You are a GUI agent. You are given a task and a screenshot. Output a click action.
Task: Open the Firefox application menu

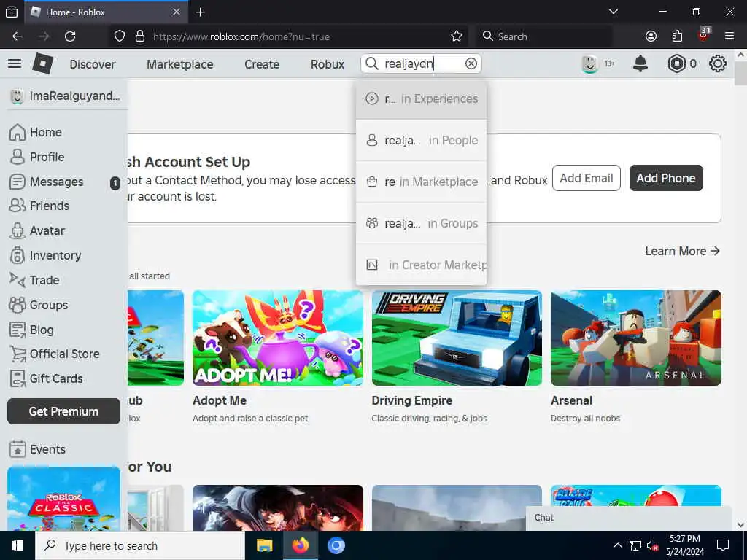[729, 36]
